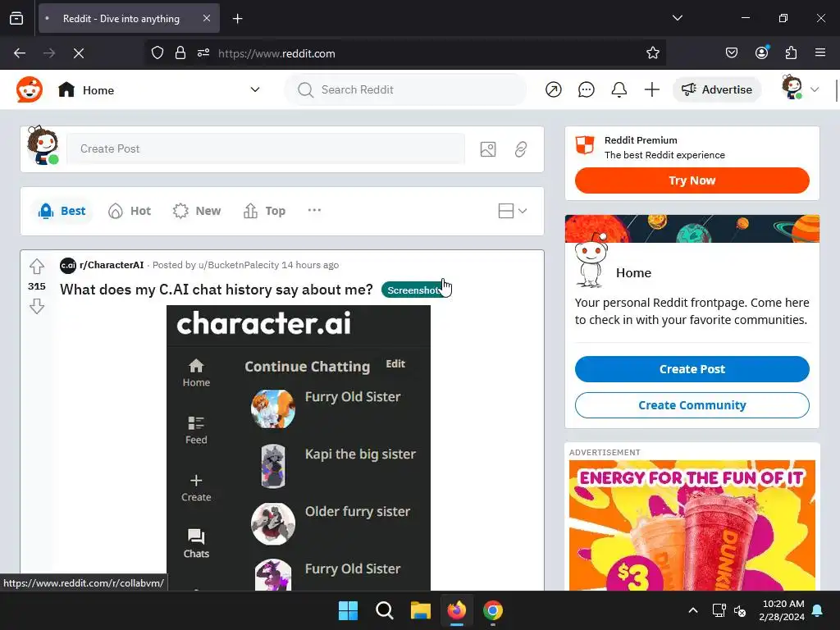This screenshot has width=840, height=630.
Task: Click the browser address bar URL
Action: click(276, 53)
